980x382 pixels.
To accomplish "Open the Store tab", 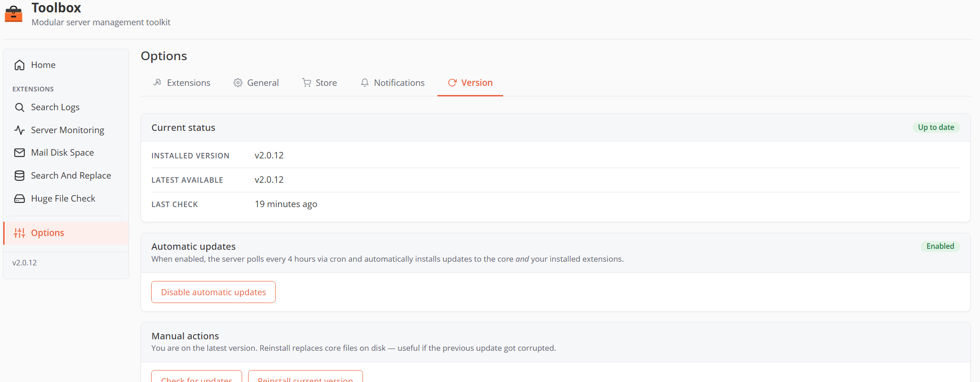I will click(319, 83).
